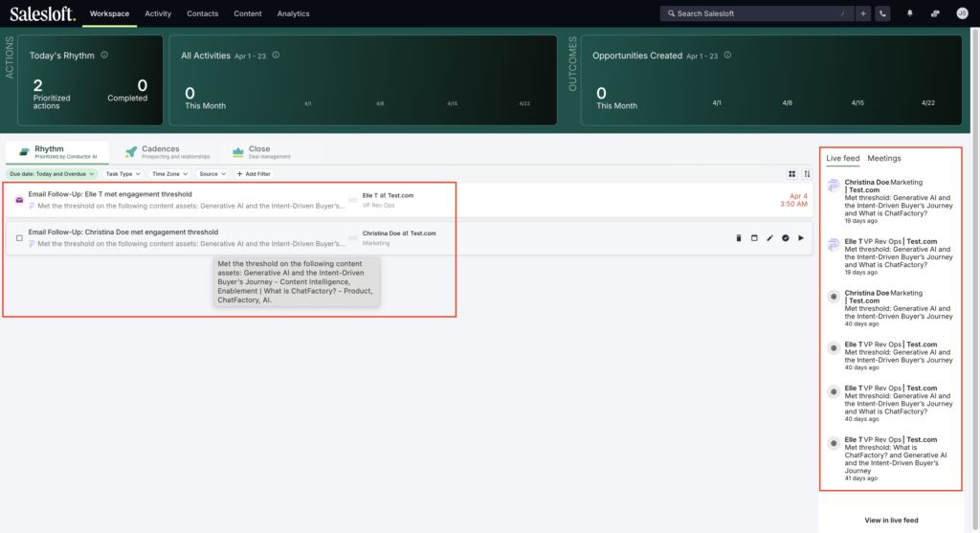980x533 pixels.
Task: Switch to the Cadences tab
Action: click(x=167, y=152)
